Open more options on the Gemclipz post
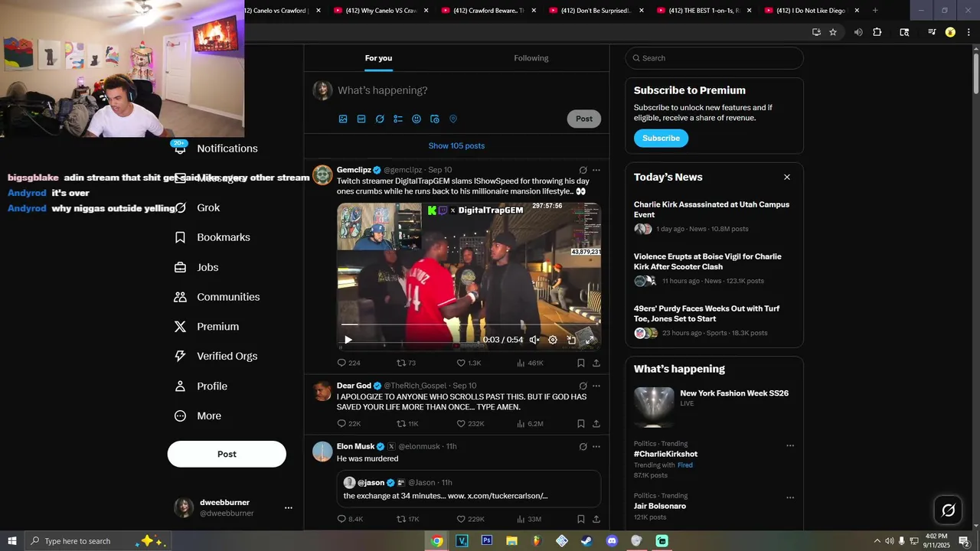The height and width of the screenshot is (551, 980). (596, 170)
